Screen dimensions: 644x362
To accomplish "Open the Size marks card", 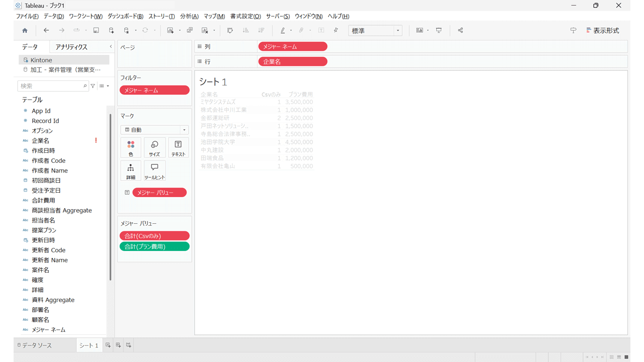I will point(154,147).
